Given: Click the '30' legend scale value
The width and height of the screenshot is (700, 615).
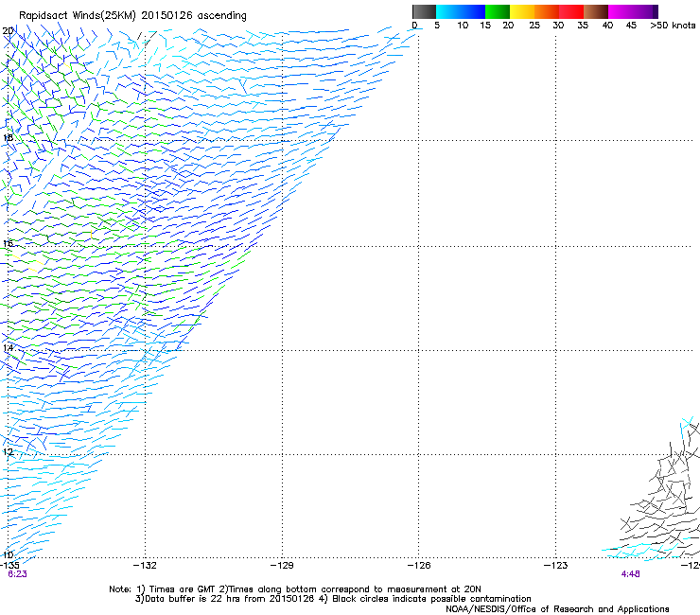Looking at the screenshot, I should [558, 26].
